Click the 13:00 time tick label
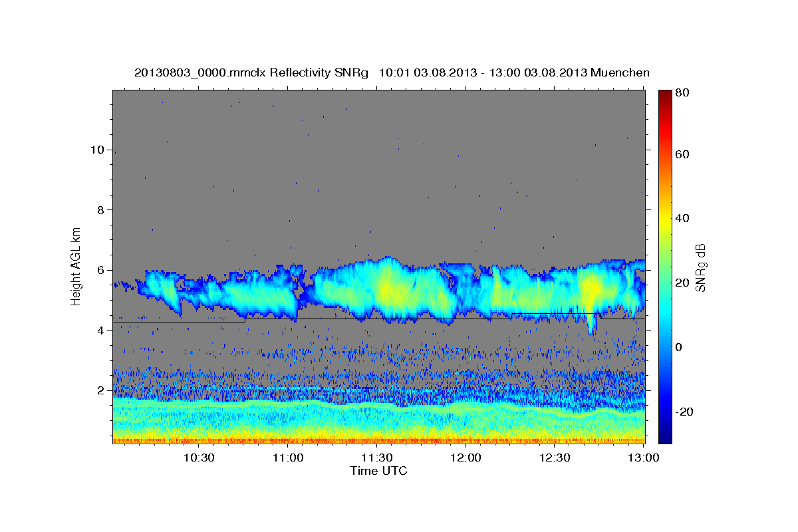The image size is (798, 532). (643, 458)
